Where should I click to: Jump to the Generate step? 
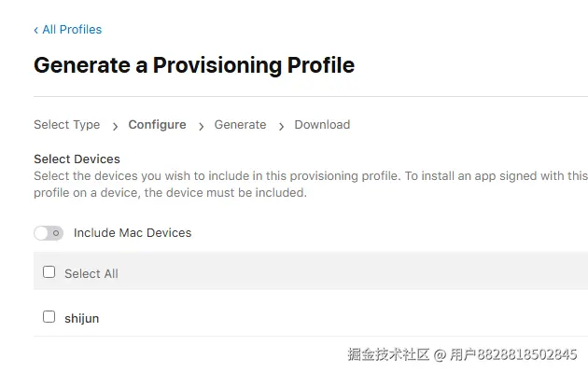[x=240, y=125]
